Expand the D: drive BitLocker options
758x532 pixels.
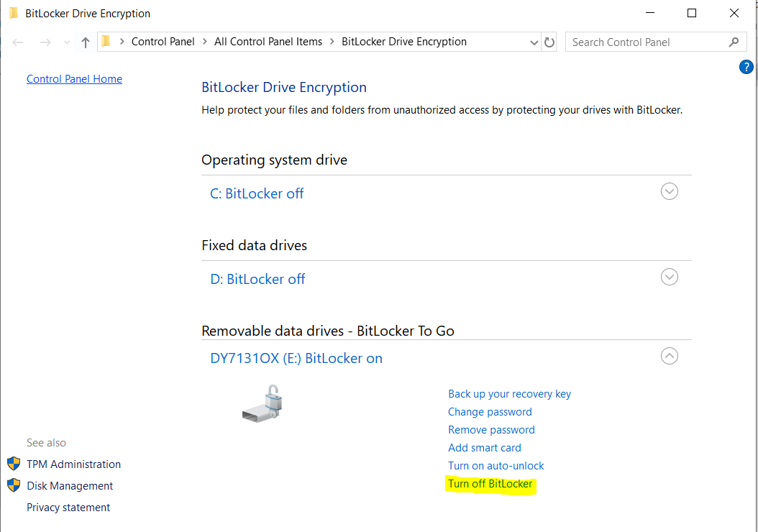[669, 277]
